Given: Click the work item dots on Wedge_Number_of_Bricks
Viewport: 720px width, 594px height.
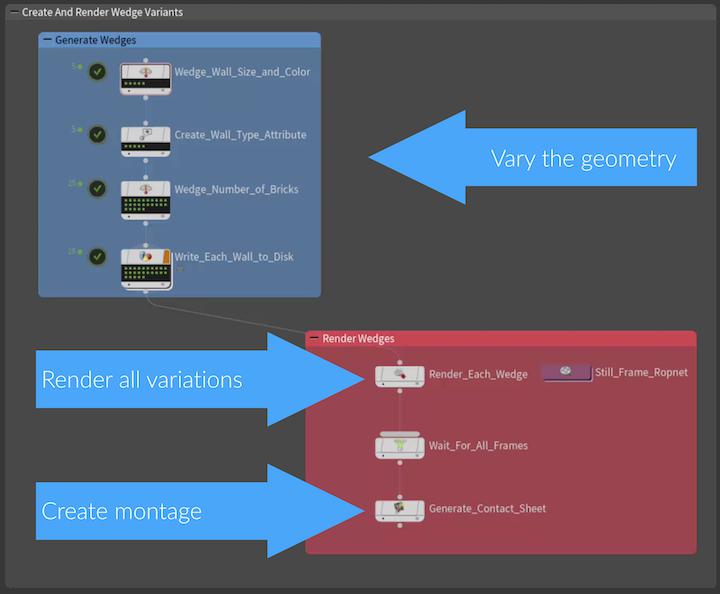Looking at the screenshot, I should tap(146, 207).
